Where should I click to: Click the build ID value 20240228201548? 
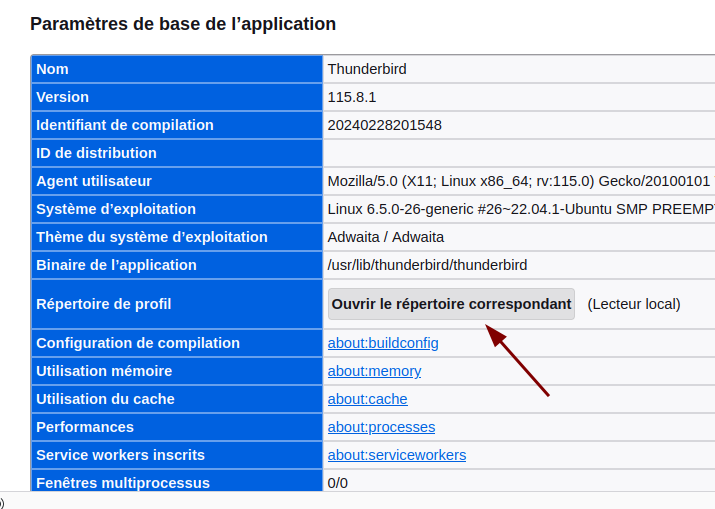(x=385, y=125)
